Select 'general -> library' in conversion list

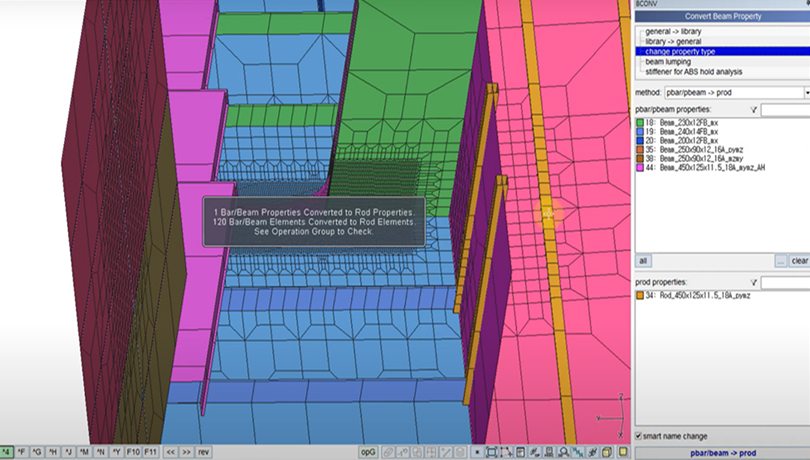[x=671, y=32]
